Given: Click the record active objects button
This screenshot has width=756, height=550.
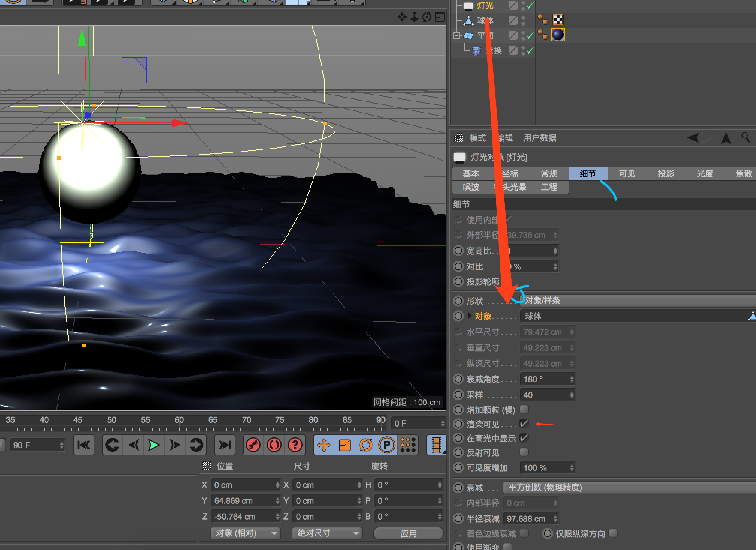Looking at the screenshot, I should [x=253, y=445].
